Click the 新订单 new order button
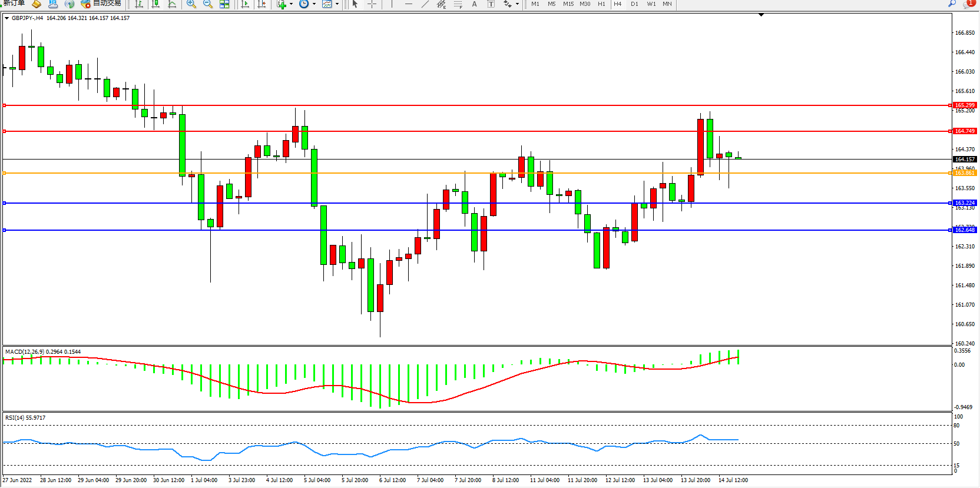This screenshot has height=488, width=980. click(x=14, y=4)
